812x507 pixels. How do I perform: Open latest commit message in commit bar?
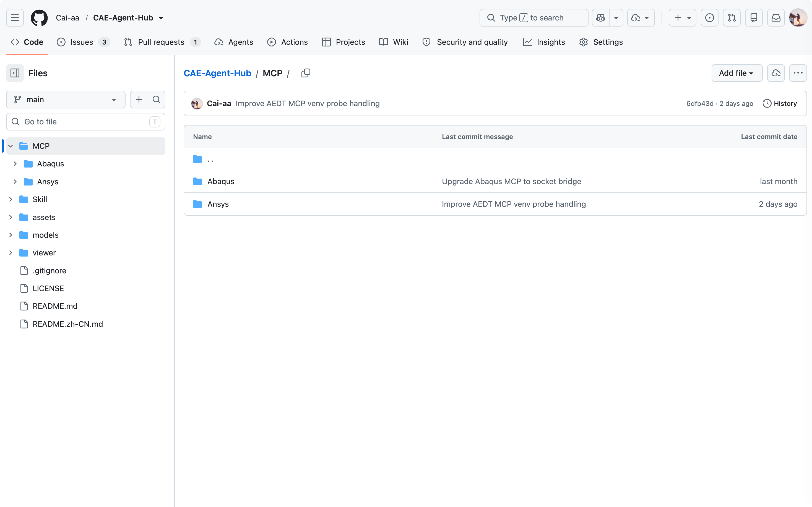308,104
